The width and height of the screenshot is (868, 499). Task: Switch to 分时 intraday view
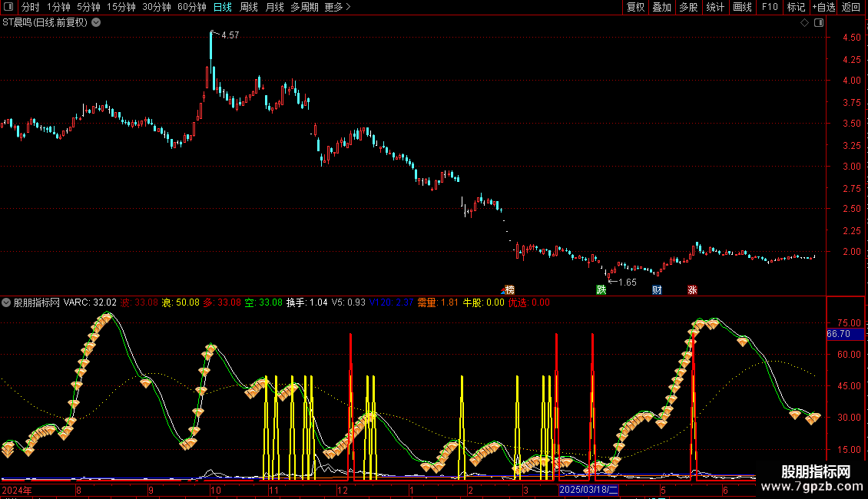click(31, 7)
